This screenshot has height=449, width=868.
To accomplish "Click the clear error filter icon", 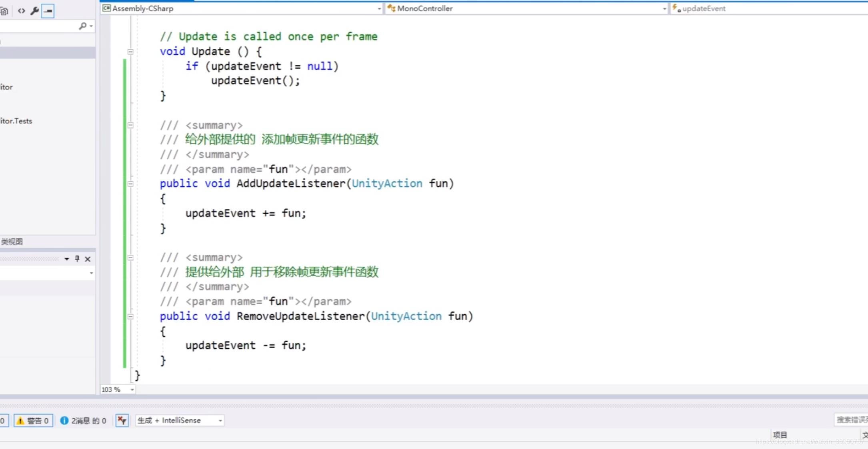I will (x=122, y=420).
